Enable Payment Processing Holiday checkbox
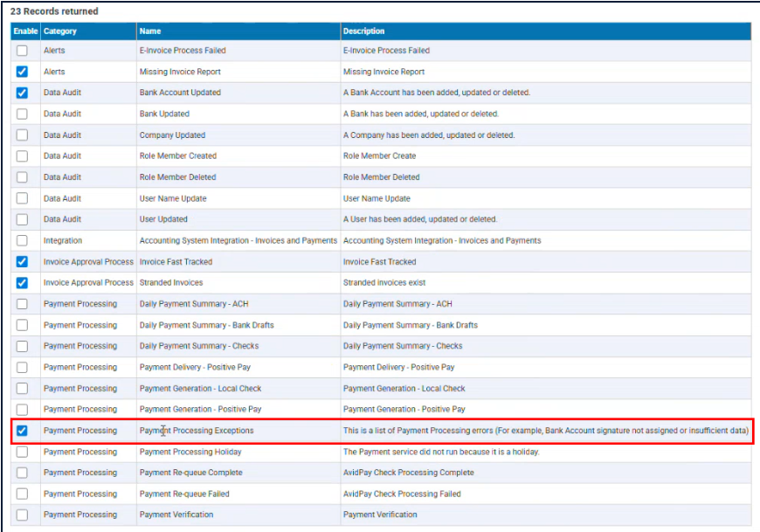This screenshot has width=760, height=532. pyautogui.click(x=22, y=452)
